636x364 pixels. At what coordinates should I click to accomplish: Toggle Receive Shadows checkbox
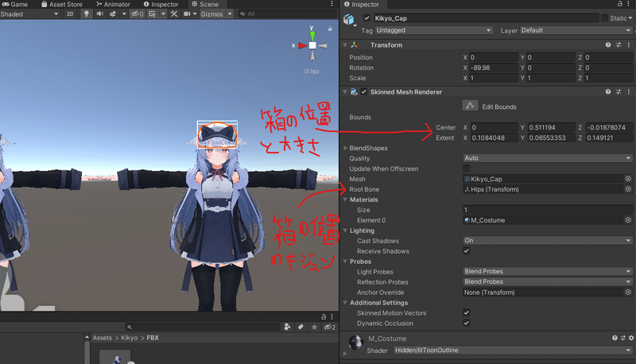(467, 250)
